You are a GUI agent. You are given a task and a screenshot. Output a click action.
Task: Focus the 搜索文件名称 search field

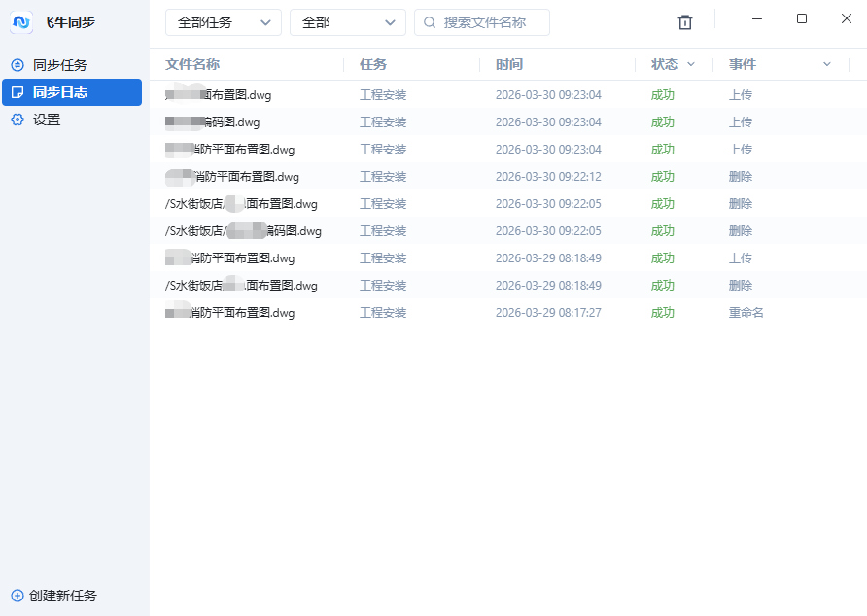click(482, 22)
